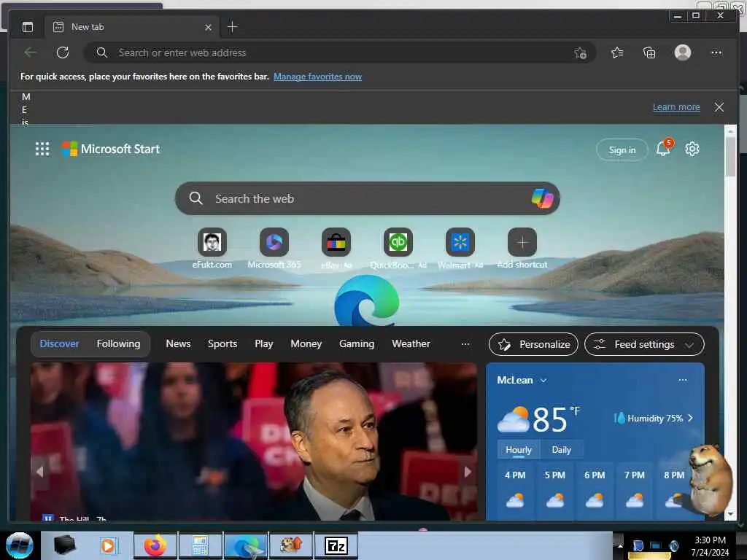Image resolution: width=747 pixels, height=560 pixels.
Task: Click Manage favorites now link
Action: tap(317, 77)
